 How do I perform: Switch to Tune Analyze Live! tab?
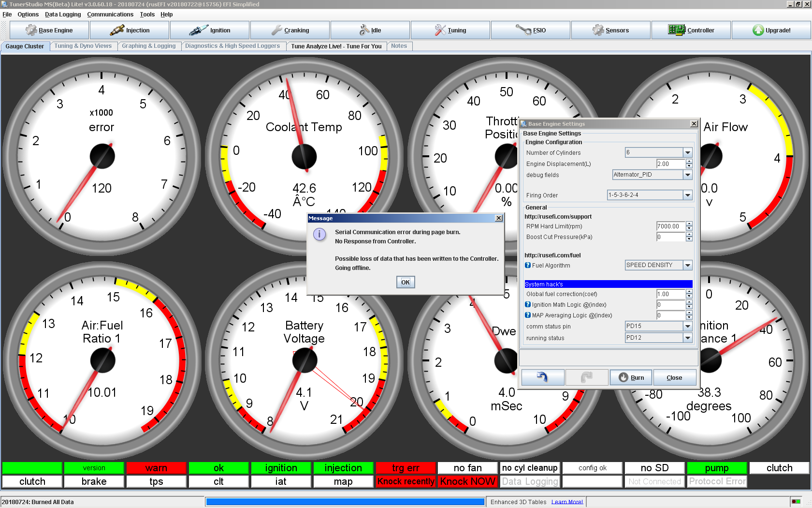pyautogui.click(x=336, y=46)
